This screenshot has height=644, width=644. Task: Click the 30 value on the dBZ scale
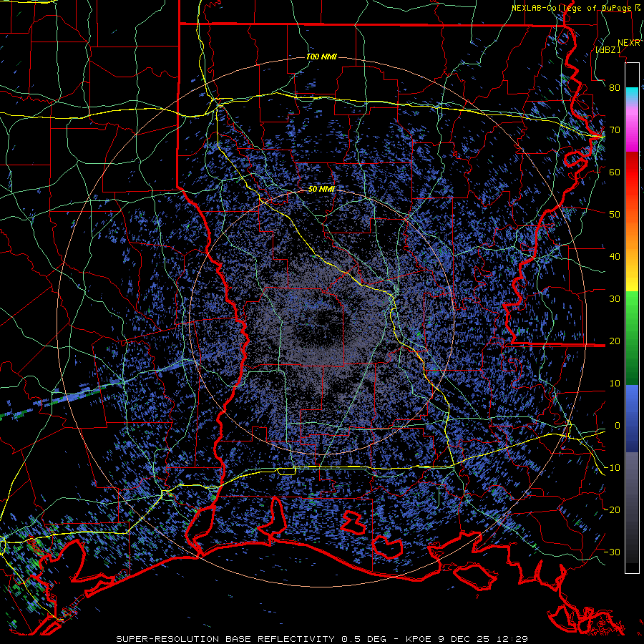615,299
